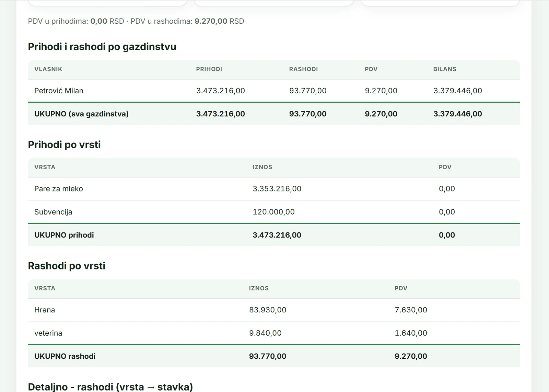Select the IZNOS header in Rashodi po vrsti
549x392 pixels.
click(259, 288)
